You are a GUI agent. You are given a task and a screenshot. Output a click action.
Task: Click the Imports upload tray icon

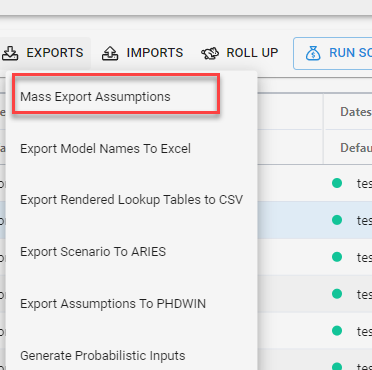coord(110,53)
